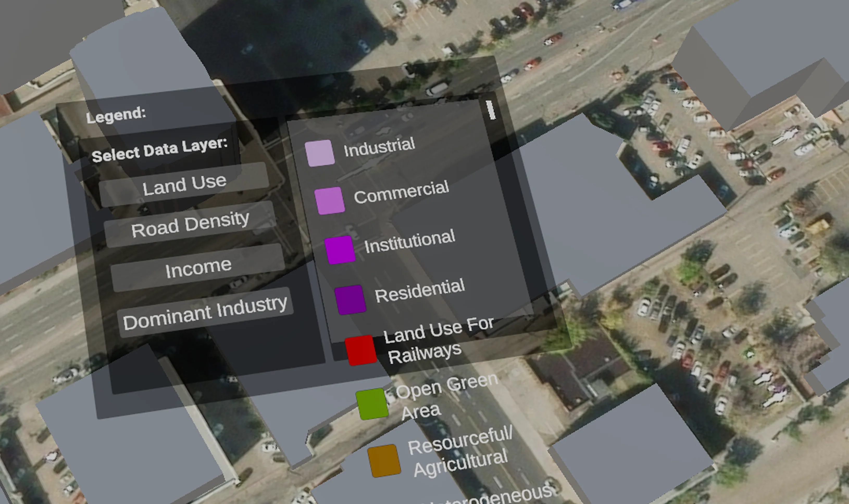Click the Residential legend label

click(419, 291)
